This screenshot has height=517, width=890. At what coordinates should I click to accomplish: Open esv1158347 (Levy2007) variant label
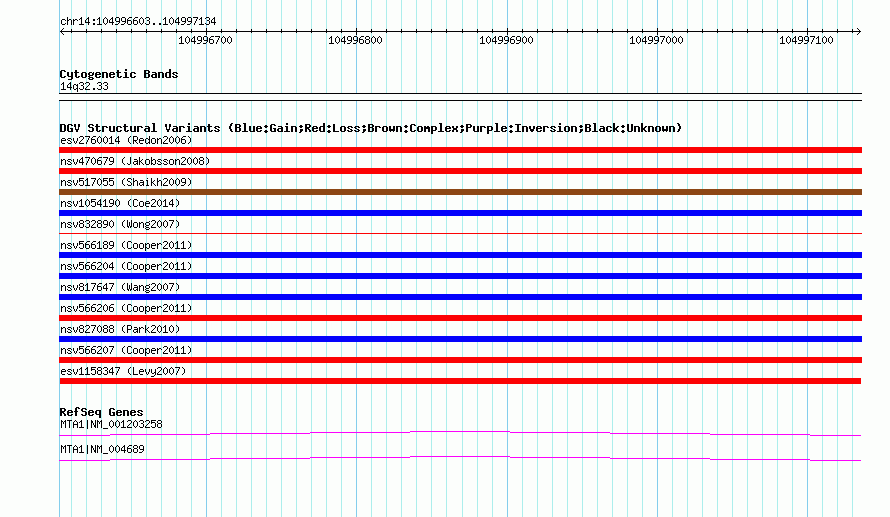(123, 371)
